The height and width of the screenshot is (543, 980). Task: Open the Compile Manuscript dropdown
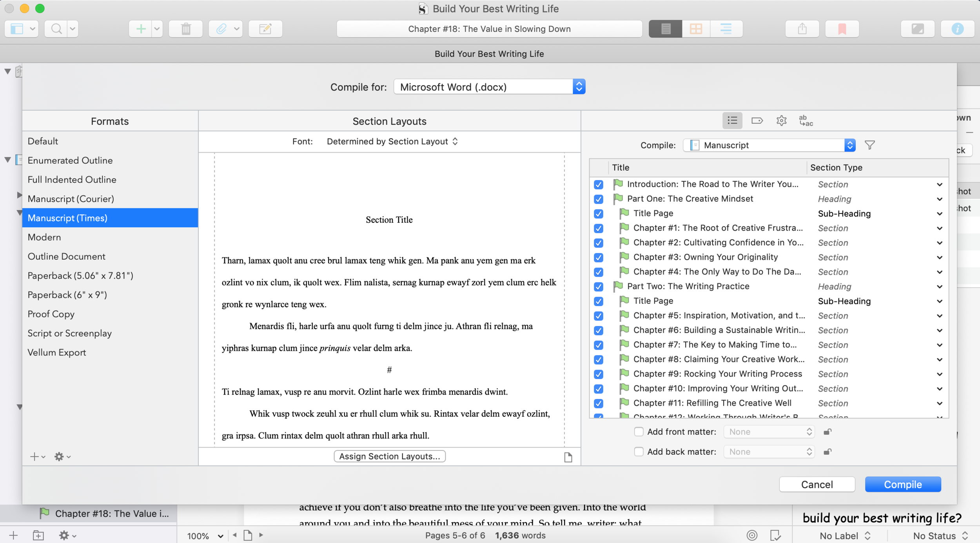pos(769,145)
